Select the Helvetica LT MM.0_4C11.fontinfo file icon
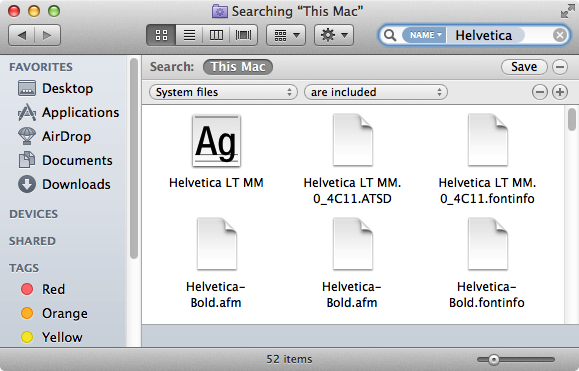This screenshot has height=371, width=579. [488, 140]
